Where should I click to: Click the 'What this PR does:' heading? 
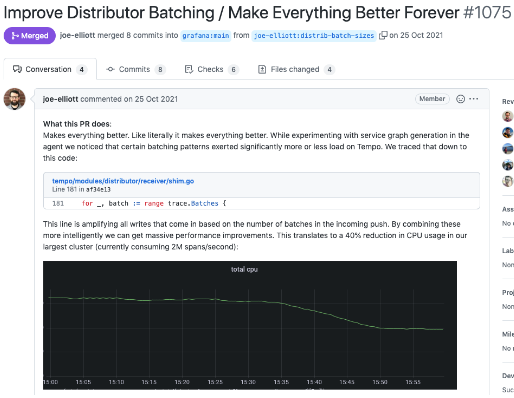[77, 124]
